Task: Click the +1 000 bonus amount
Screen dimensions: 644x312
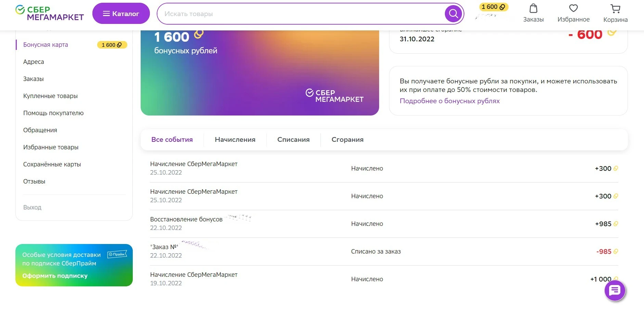Action: point(601,279)
